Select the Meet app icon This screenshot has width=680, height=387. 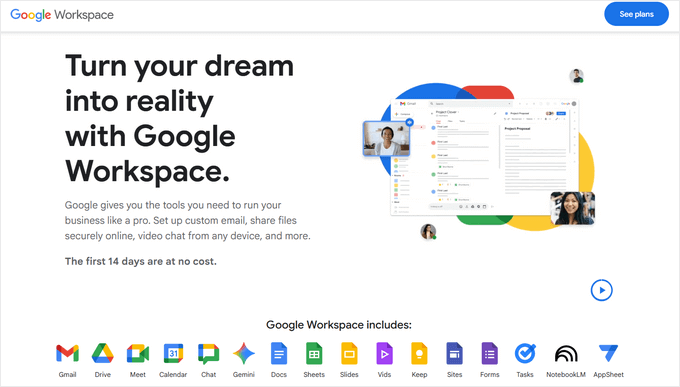[x=138, y=354]
